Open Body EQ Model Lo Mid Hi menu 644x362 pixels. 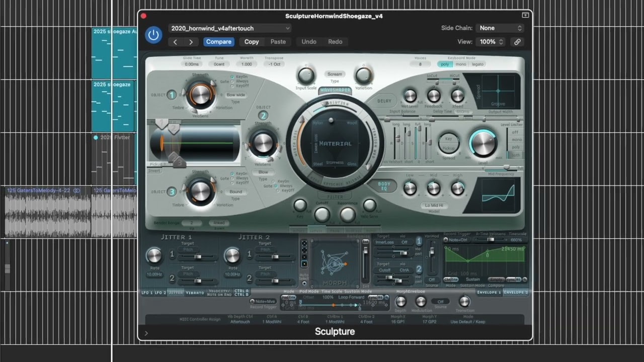pos(433,205)
